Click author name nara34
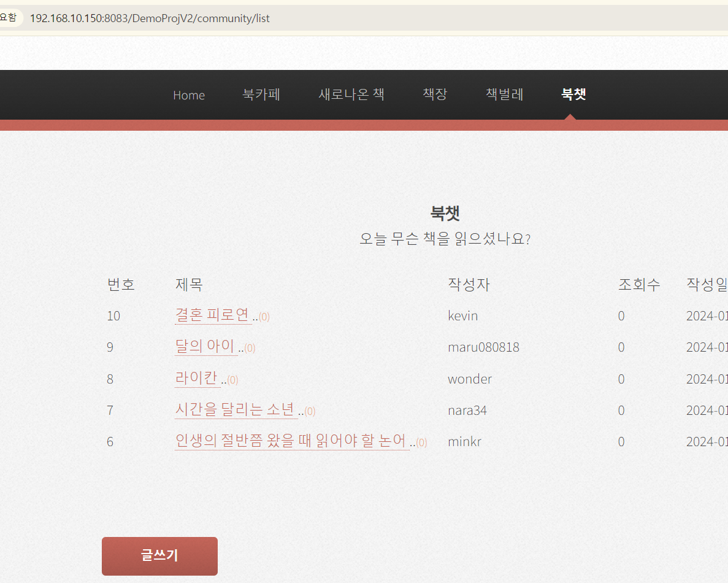 pyautogui.click(x=467, y=411)
